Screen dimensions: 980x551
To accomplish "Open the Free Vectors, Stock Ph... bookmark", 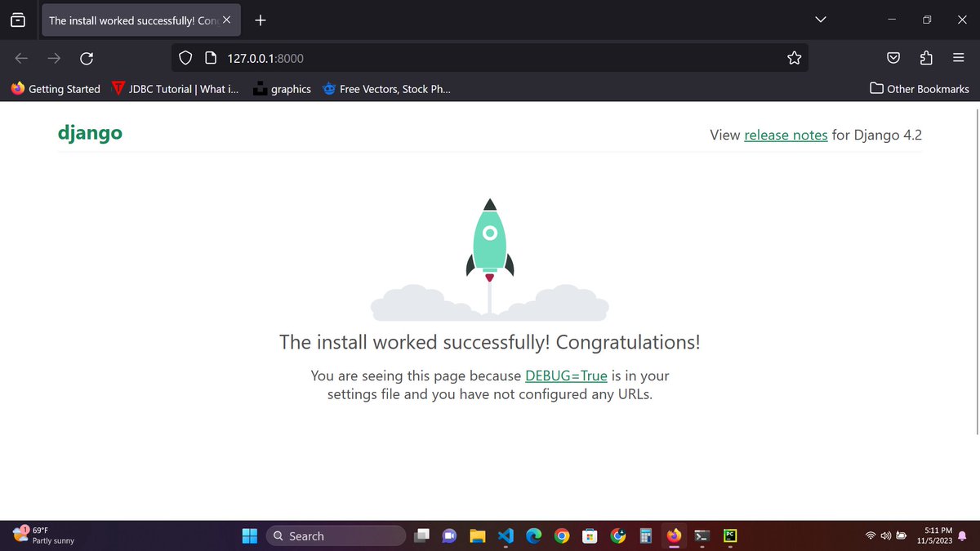I will 386,89.
